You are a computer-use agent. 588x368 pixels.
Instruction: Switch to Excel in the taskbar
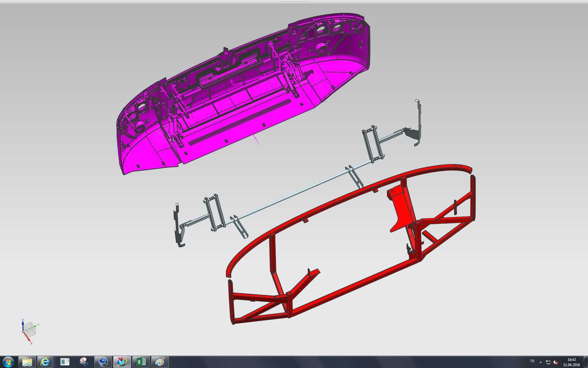coord(141,362)
